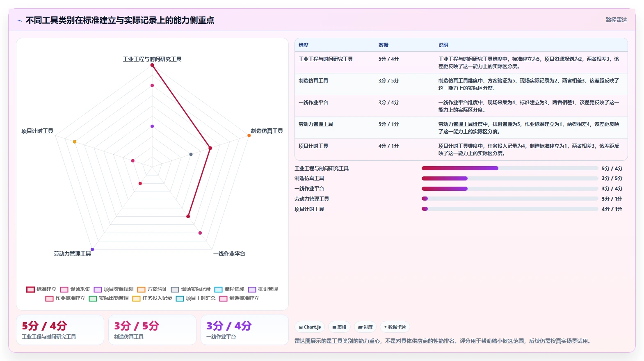Select the 工业工程与时间研究工具 progress bar

[x=510, y=168]
